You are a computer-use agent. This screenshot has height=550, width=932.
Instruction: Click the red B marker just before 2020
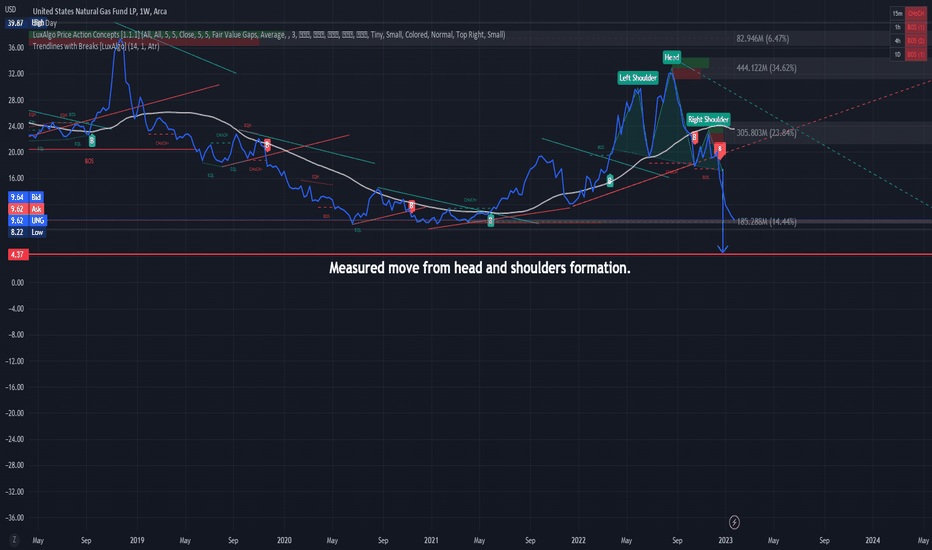tap(267, 144)
